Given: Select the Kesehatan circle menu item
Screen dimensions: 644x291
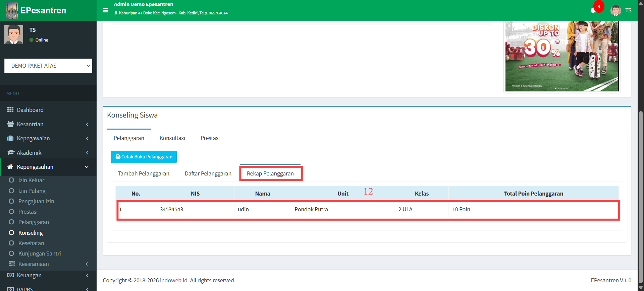Looking at the screenshot, I should point(11,243).
